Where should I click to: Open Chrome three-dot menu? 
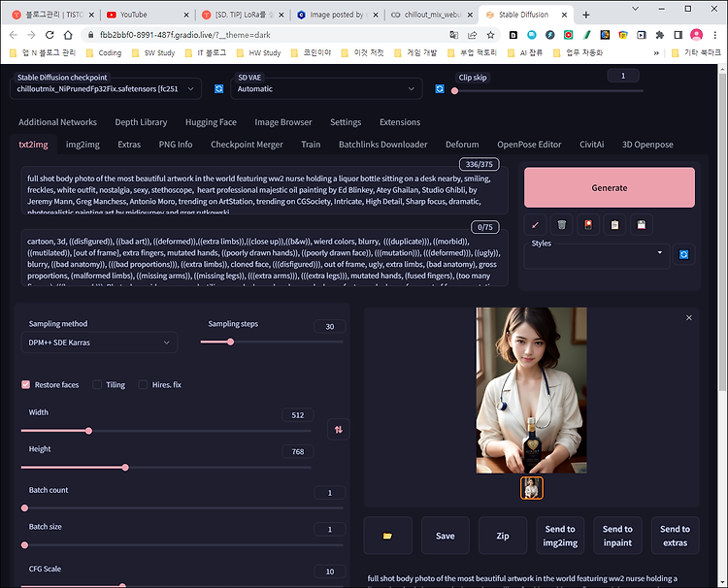coord(715,35)
